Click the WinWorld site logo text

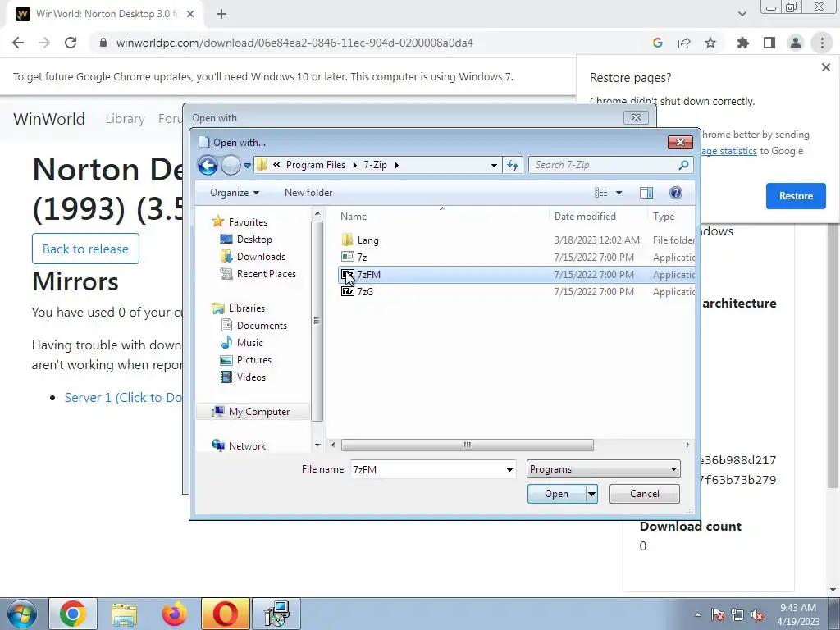48,119
